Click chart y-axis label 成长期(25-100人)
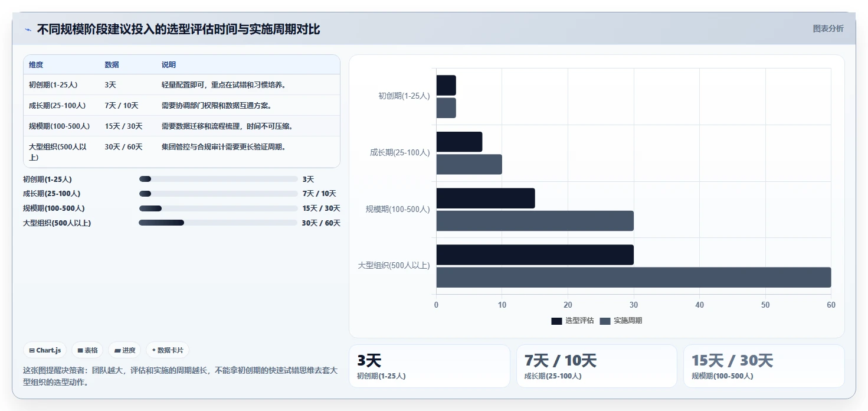Viewport: 868px width, 411px height. point(400,152)
